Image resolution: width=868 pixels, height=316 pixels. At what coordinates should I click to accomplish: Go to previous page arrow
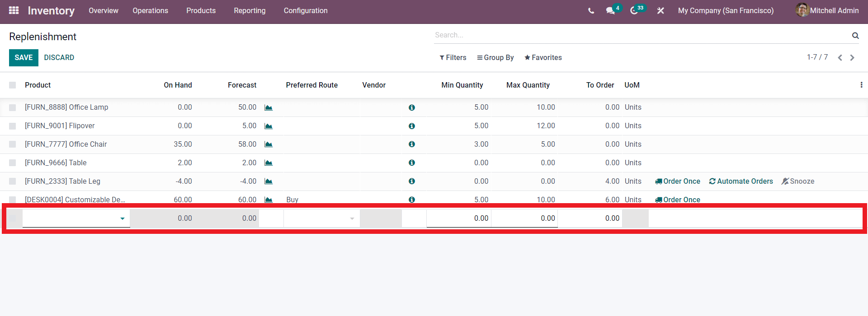click(840, 58)
